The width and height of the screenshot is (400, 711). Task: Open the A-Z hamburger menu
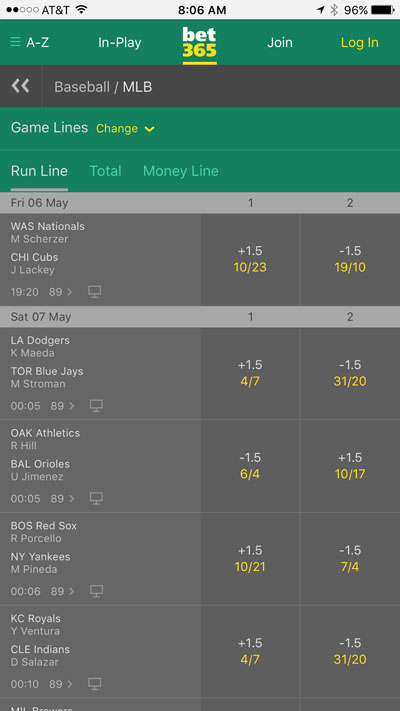(29, 43)
